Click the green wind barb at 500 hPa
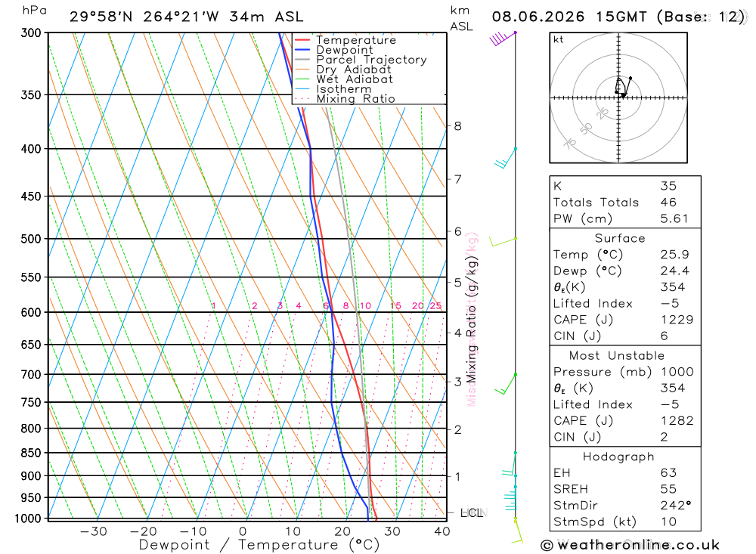The width and height of the screenshot is (756, 554). point(503,242)
